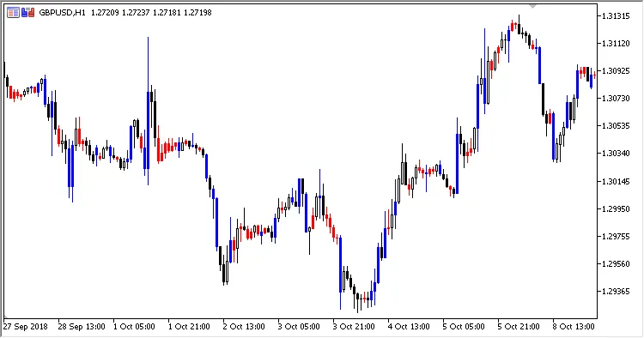
Task: Click the low price 1.27181
Action: coord(167,13)
